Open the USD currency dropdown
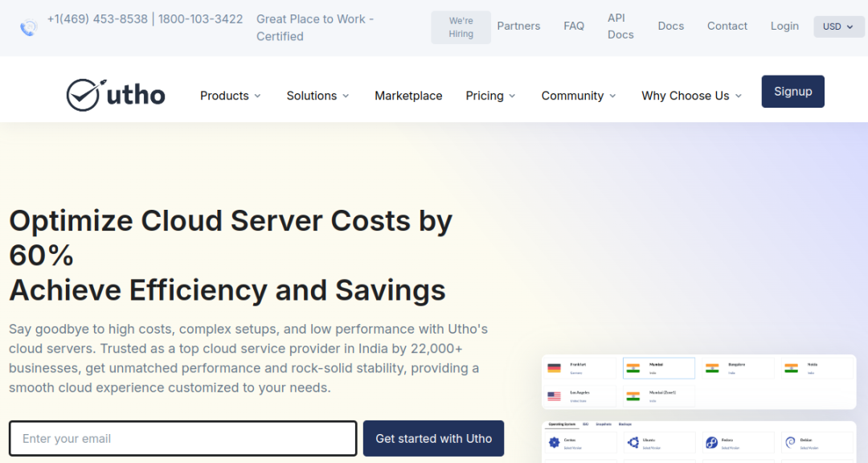 tap(838, 27)
